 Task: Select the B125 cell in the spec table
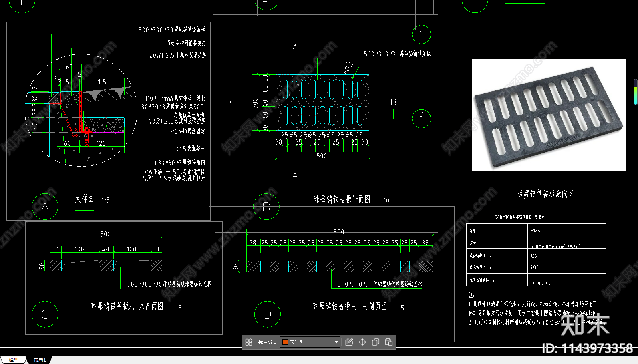point(535,231)
